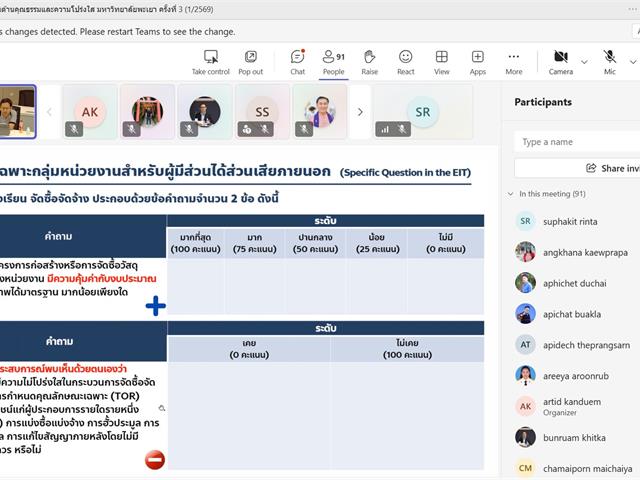Collapse the In this meeting (91) list
Viewport: 640px width, 480px height.
(510, 194)
